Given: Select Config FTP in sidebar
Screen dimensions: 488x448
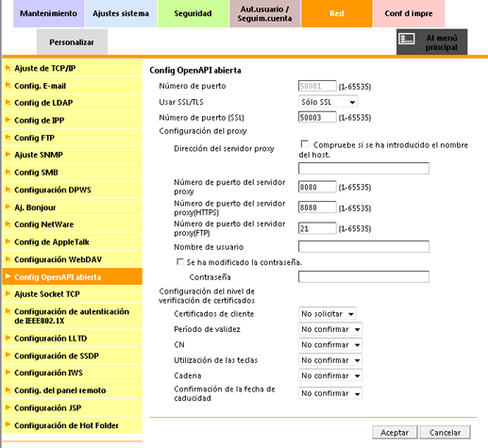Looking at the screenshot, I should click(x=73, y=138).
